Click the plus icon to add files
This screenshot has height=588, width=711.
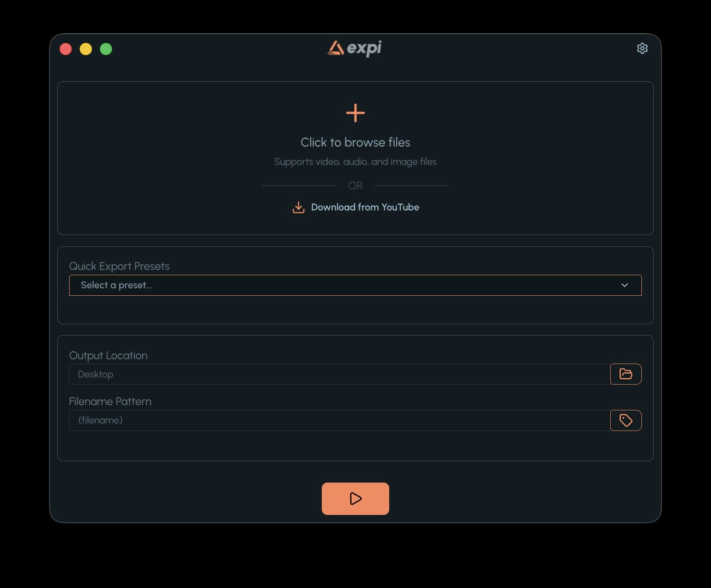[x=355, y=113]
